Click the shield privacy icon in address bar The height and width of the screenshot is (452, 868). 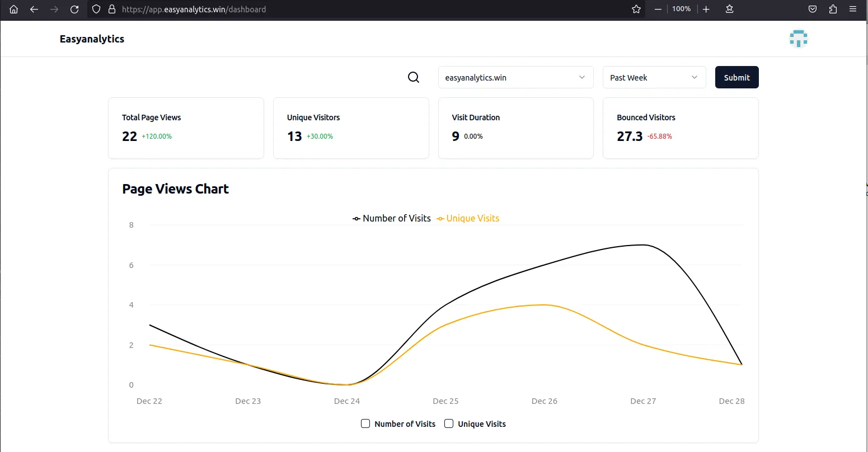coord(95,9)
